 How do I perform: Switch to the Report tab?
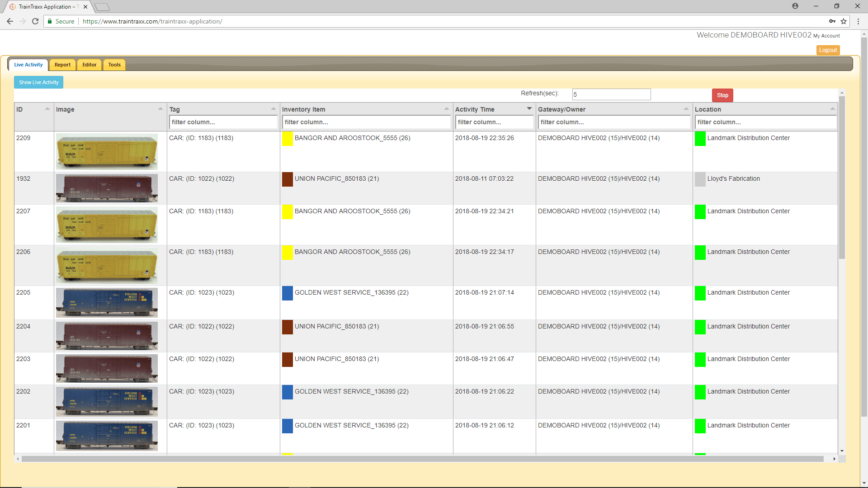(62, 65)
